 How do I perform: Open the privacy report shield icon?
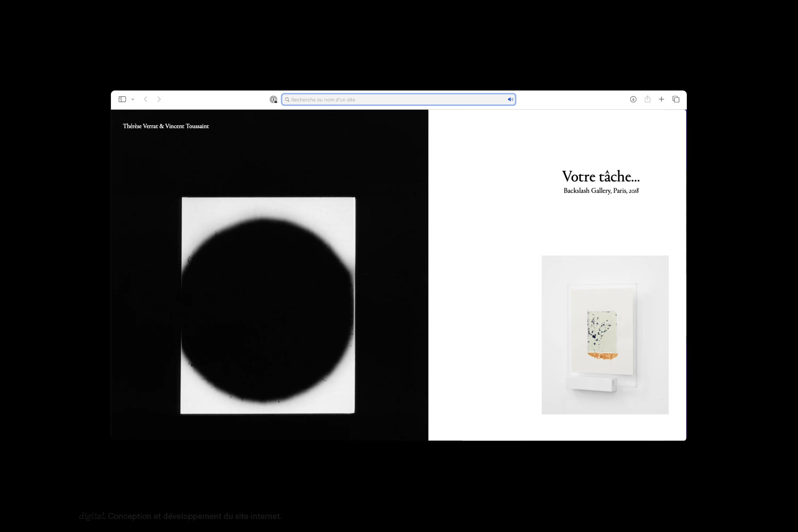(273, 99)
